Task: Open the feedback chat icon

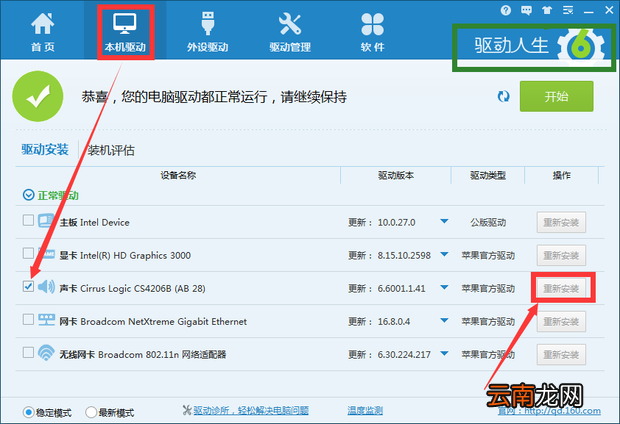Action: [526, 10]
